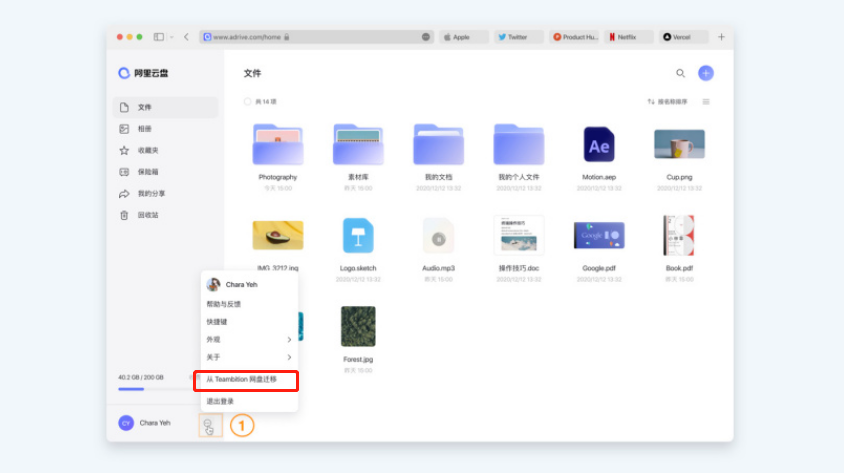Click the CY avatar in the sidebar

pyautogui.click(x=126, y=423)
